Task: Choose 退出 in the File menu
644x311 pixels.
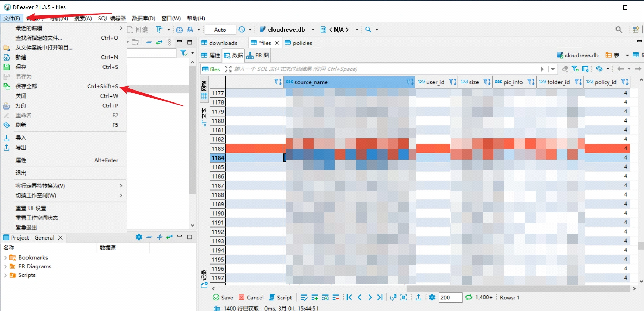Action: coord(63,173)
